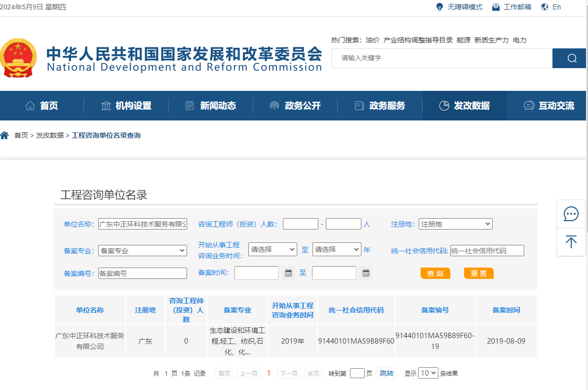Click the globe language icon
Image resolution: width=588 pixels, height=390 pixels.
click(x=545, y=7)
